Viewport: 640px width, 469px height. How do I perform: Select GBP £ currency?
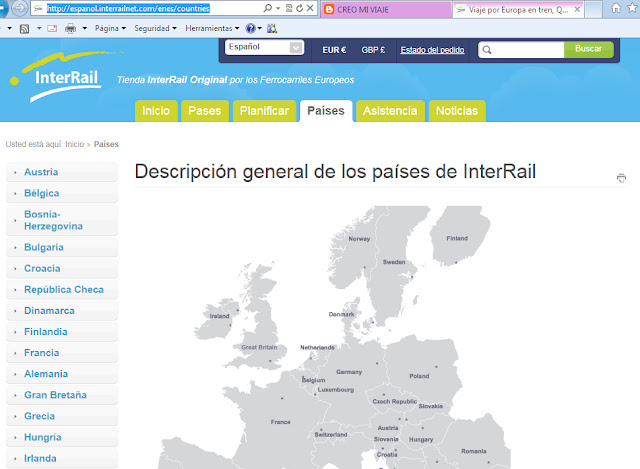point(373,50)
